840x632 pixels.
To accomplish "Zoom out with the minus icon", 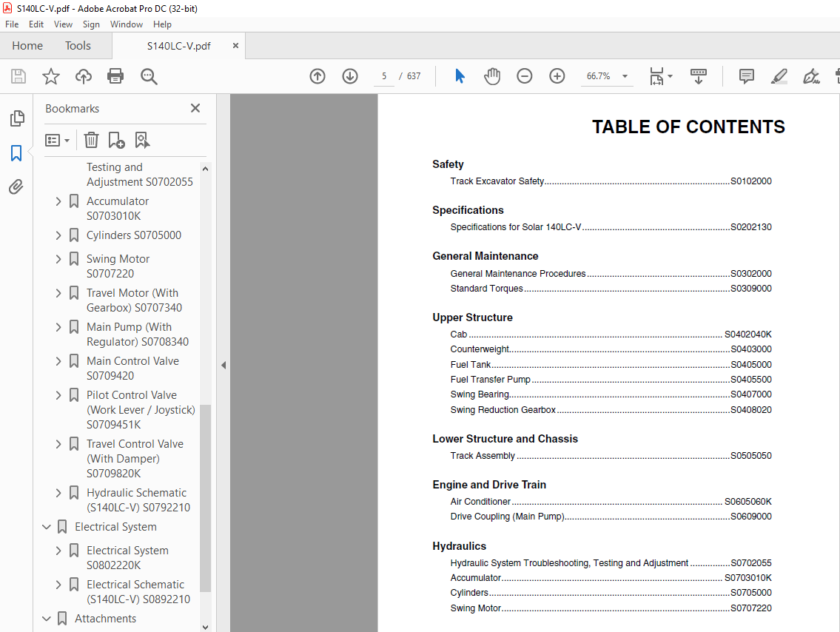I will pos(525,76).
